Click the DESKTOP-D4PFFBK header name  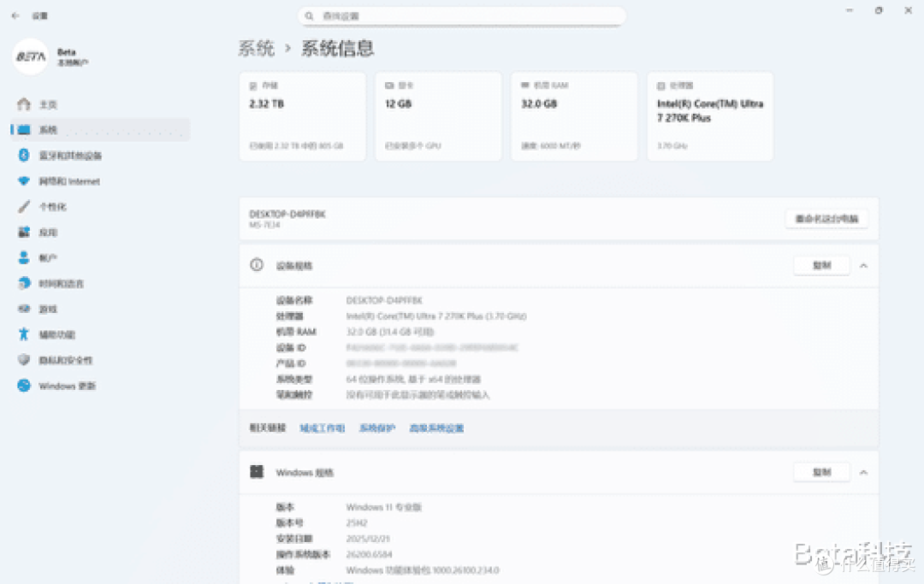(x=287, y=215)
